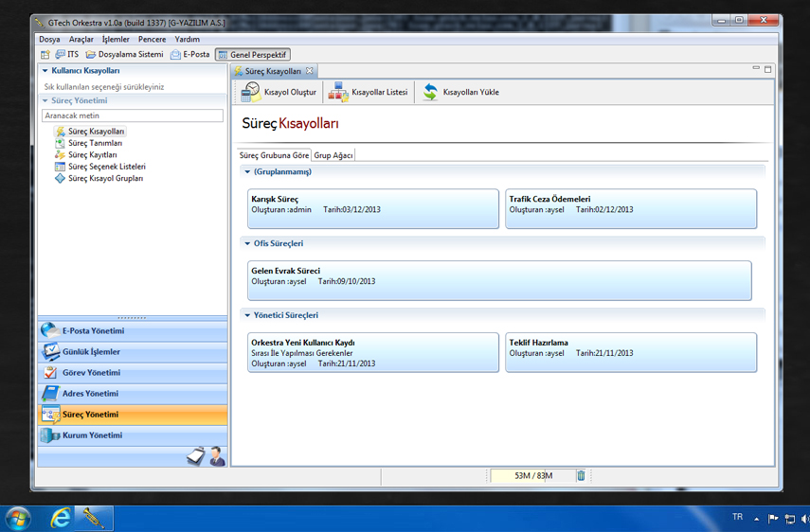Image resolution: width=810 pixels, height=532 pixels.
Task: Click the Aranacak metin search field
Action: [x=133, y=115]
